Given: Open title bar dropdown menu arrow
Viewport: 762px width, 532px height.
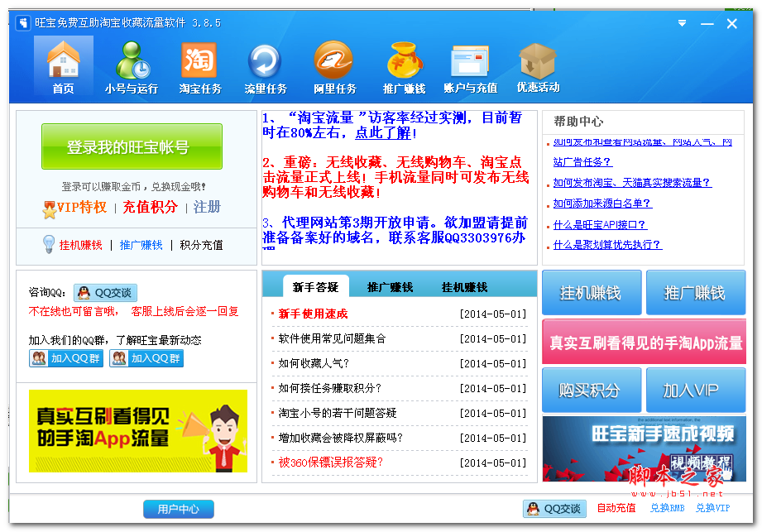Looking at the screenshot, I should click(x=683, y=23).
